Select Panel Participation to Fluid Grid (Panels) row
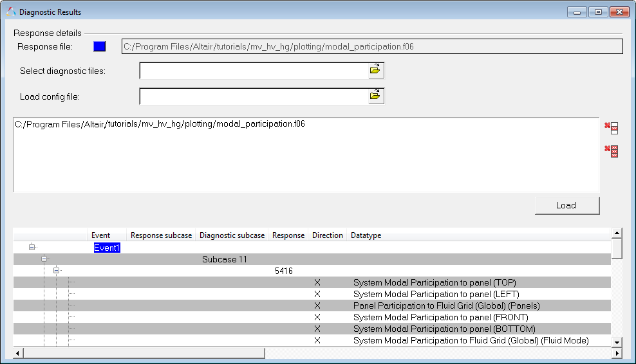This screenshot has width=636, height=364. point(446,305)
